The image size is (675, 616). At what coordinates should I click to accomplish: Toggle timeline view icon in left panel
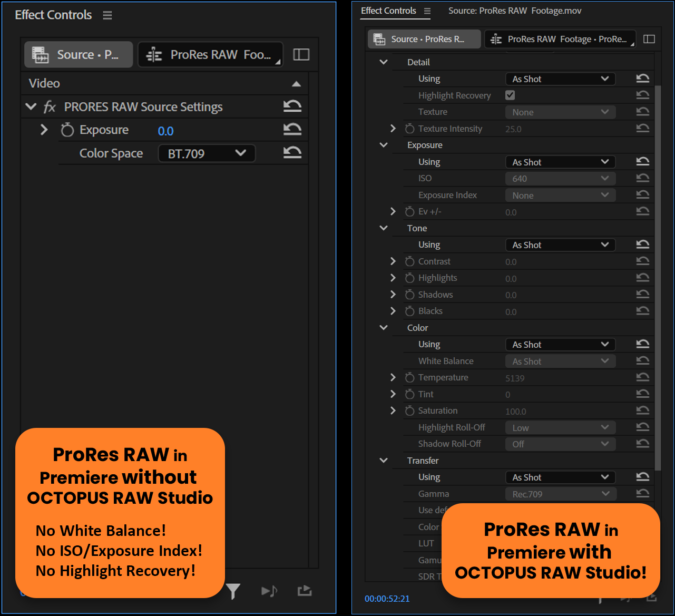tap(301, 54)
